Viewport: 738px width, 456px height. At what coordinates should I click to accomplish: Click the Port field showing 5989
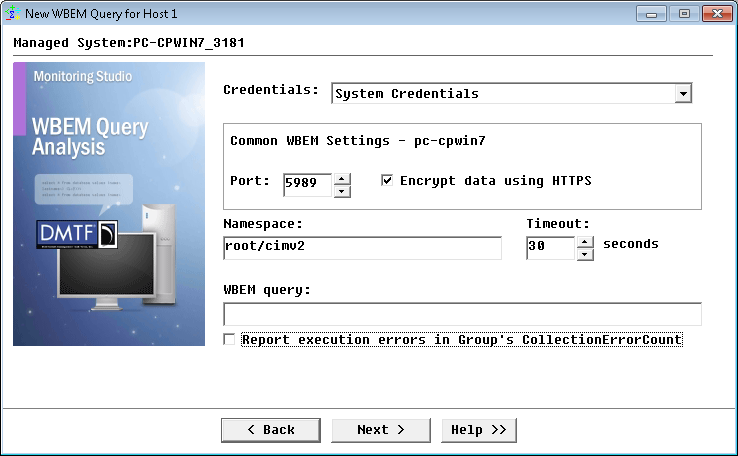[308, 184]
